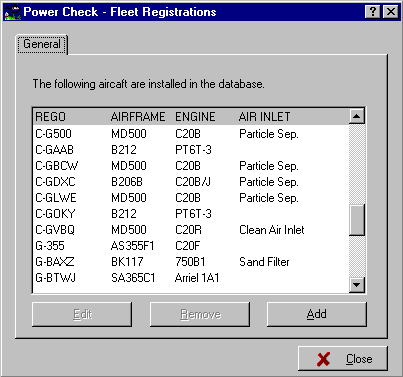Click the Arriel 1A1 engine cell
Viewport: 403px width, 377px height.
click(197, 278)
